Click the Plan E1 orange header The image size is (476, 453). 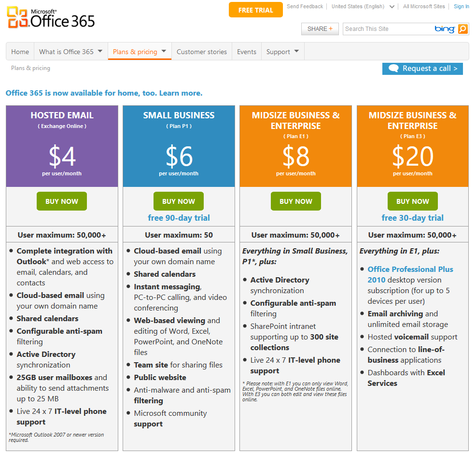(x=295, y=146)
